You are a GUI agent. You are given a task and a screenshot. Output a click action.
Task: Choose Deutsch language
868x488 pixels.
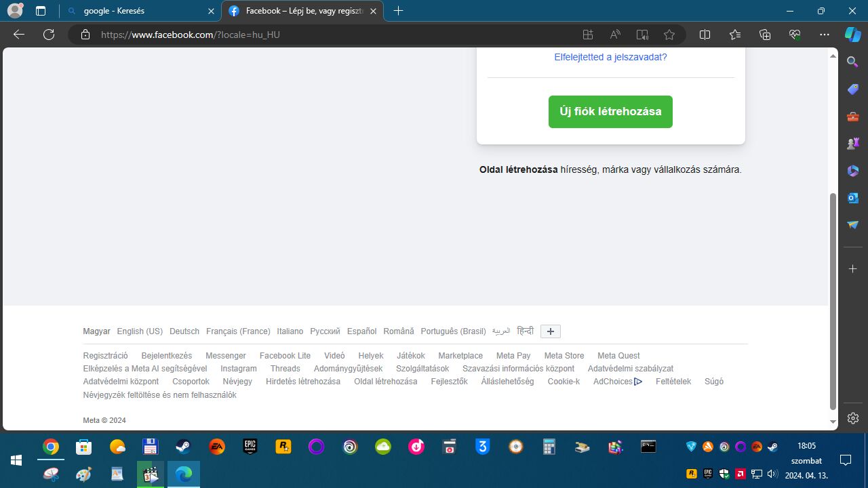tap(184, 331)
